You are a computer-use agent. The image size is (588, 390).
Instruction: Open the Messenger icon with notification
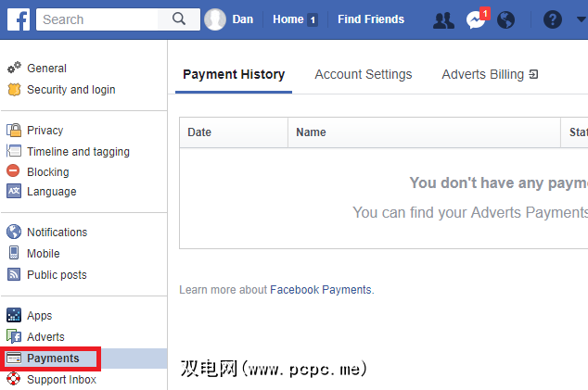click(477, 19)
